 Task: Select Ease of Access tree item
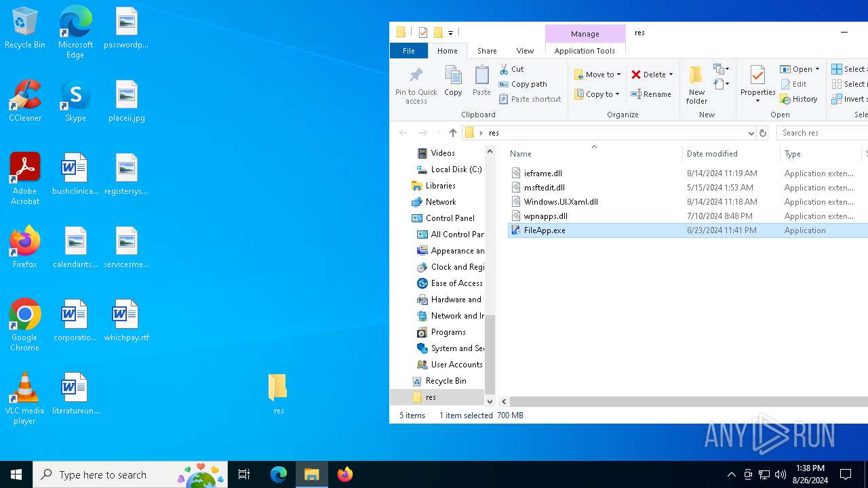(456, 283)
